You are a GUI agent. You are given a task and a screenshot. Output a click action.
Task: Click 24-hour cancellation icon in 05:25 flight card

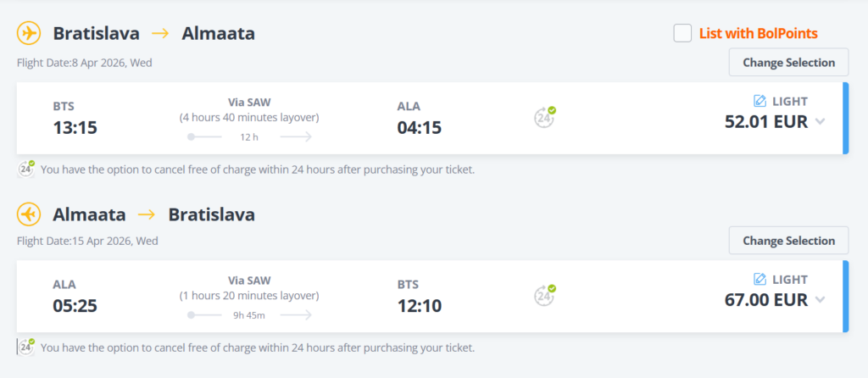(x=545, y=296)
